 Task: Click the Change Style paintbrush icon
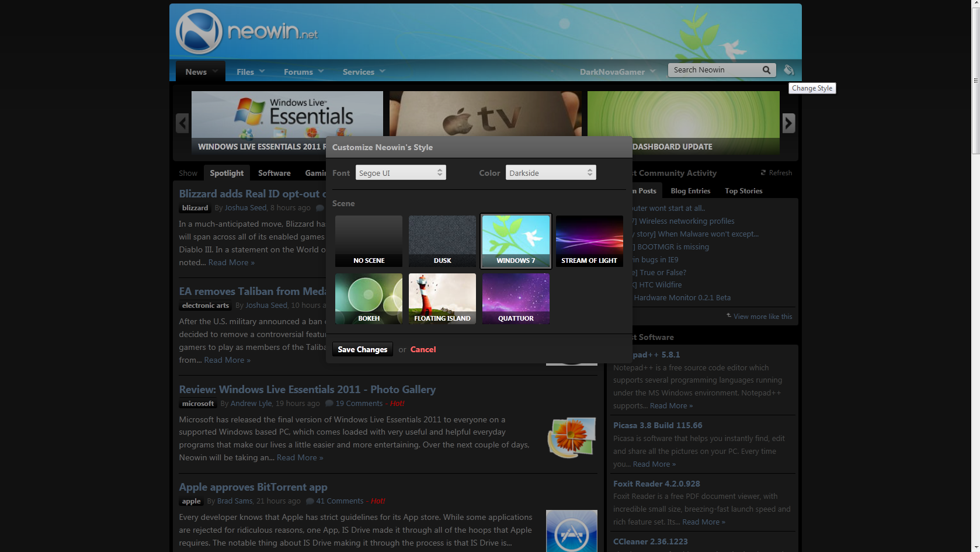pyautogui.click(x=789, y=70)
